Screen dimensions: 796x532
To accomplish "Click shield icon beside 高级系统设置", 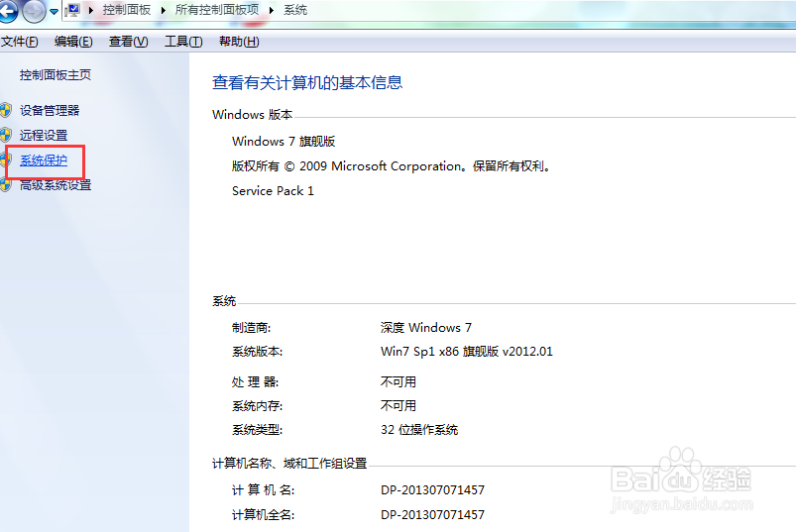I will coord(6,185).
